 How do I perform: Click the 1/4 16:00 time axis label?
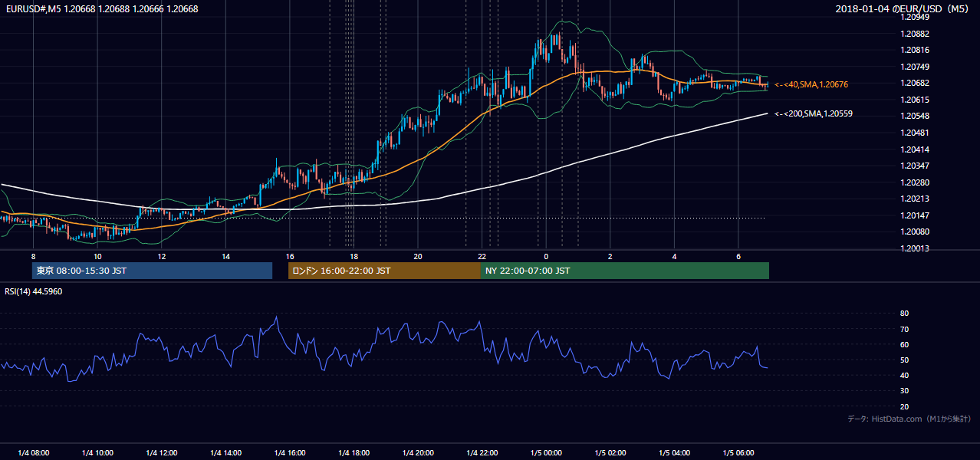(x=289, y=452)
